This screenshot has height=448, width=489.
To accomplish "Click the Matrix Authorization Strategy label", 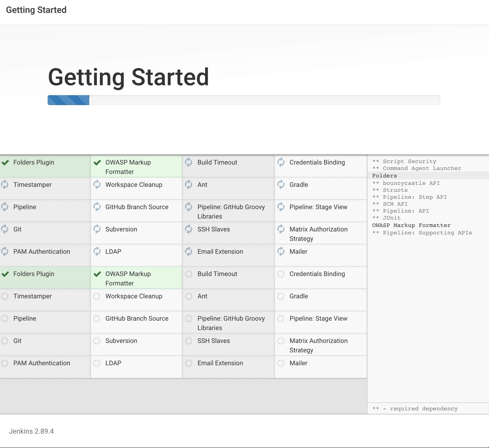I will [318, 234].
